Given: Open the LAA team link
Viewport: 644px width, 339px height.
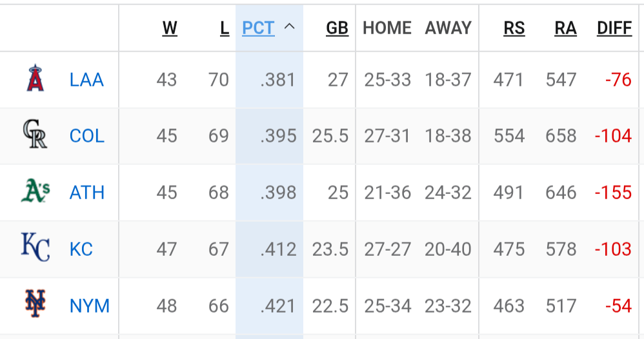Looking at the screenshot, I should [x=86, y=80].
